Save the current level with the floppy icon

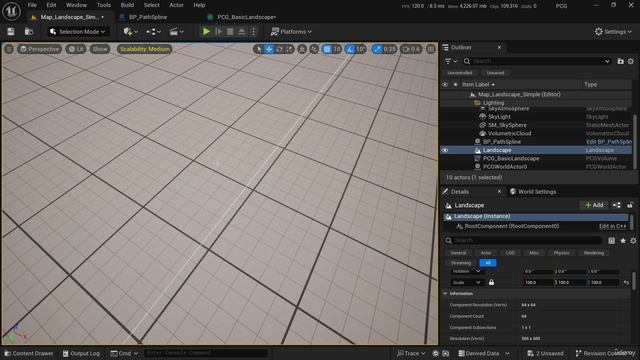tap(11, 31)
